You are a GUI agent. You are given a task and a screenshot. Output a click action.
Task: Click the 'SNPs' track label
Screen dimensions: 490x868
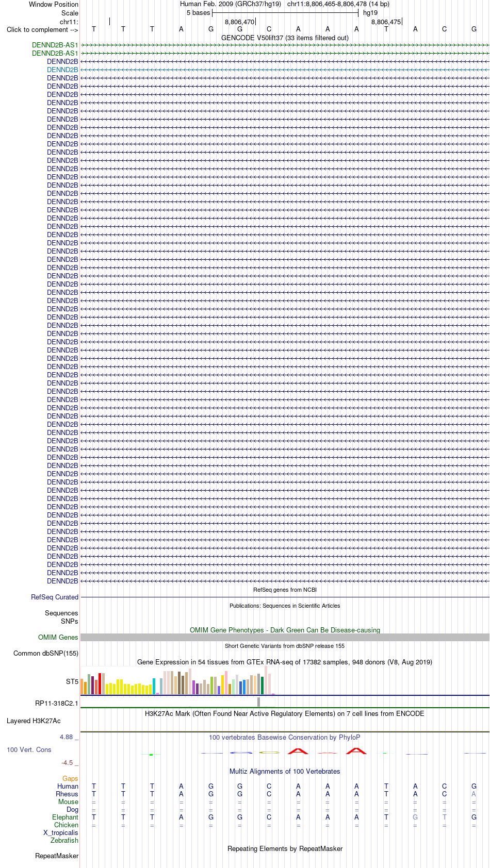(70, 621)
